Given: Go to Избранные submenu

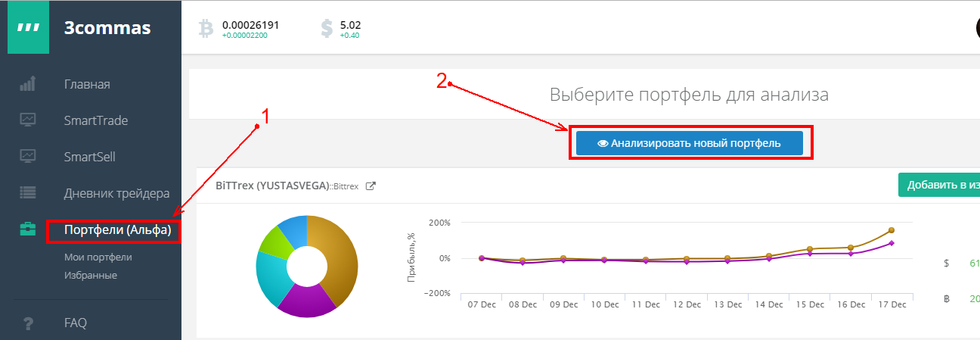Looking at the screenshot, I should [91, 275].
